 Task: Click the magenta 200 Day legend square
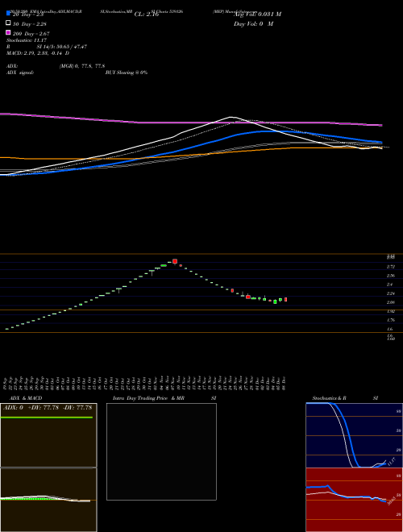pyautogui.click(x=9, y=32)
